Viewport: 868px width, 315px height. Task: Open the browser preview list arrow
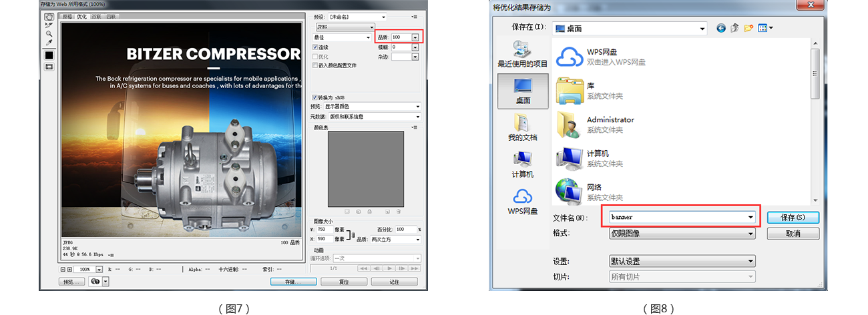[105, 282]
